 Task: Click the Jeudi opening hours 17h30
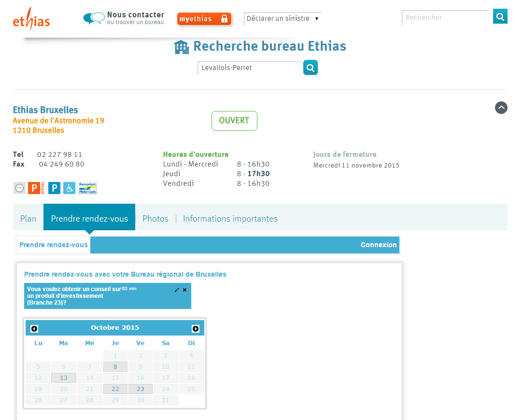(258, 174)
